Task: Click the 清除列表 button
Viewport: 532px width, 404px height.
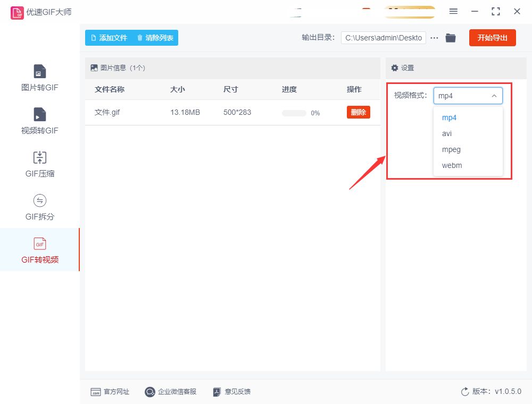Action: pos(155,38)
